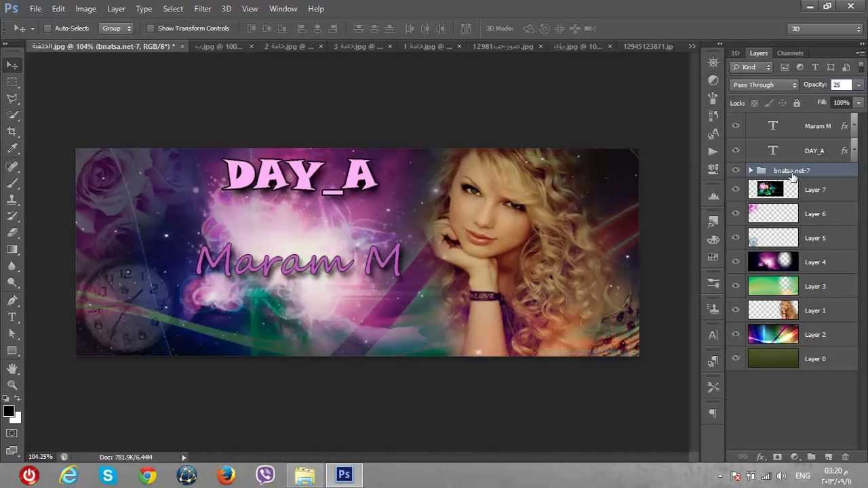Click the Opacity value field
The width and height of the screenshot is (868, 488).
841,85
